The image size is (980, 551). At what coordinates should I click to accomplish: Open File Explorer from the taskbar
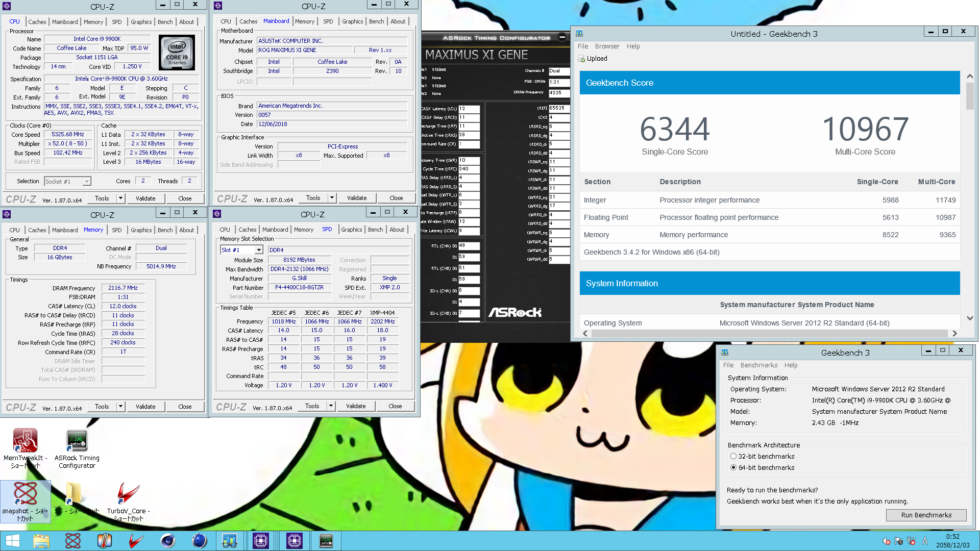(41, 541)
